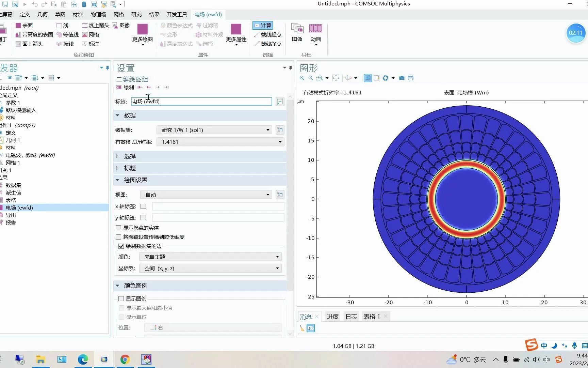Select 电磁波，频域 (ewfd) tree node
The image size is (588, 368).
click(30, 155)
